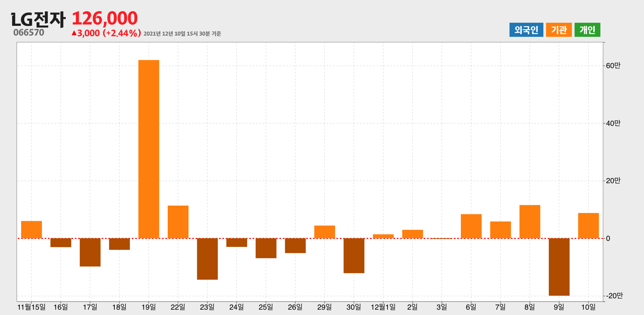
Task: Click the 23일 x-axis date label
Action: click(207, 307)
